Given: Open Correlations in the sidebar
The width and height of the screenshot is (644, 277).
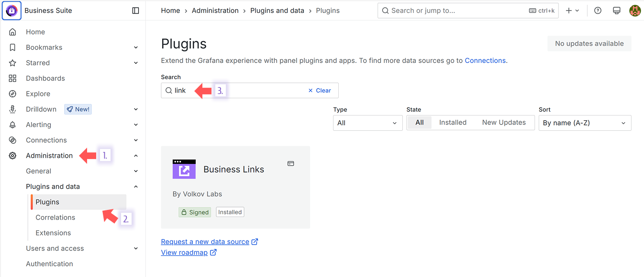Looking at the screenshot, I should (56, 218).
